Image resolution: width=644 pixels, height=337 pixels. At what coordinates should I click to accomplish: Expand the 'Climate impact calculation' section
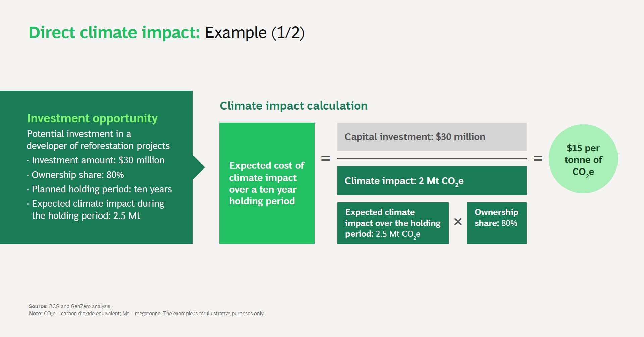point(293,106)
